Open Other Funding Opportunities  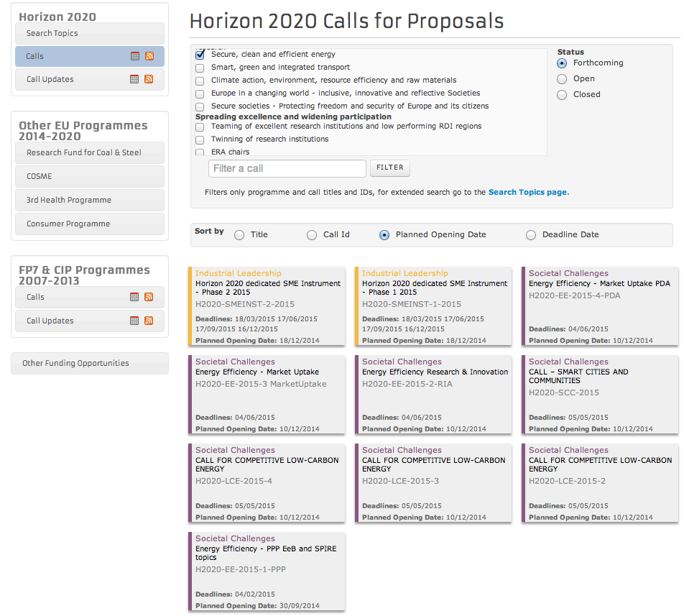[90, 364]
